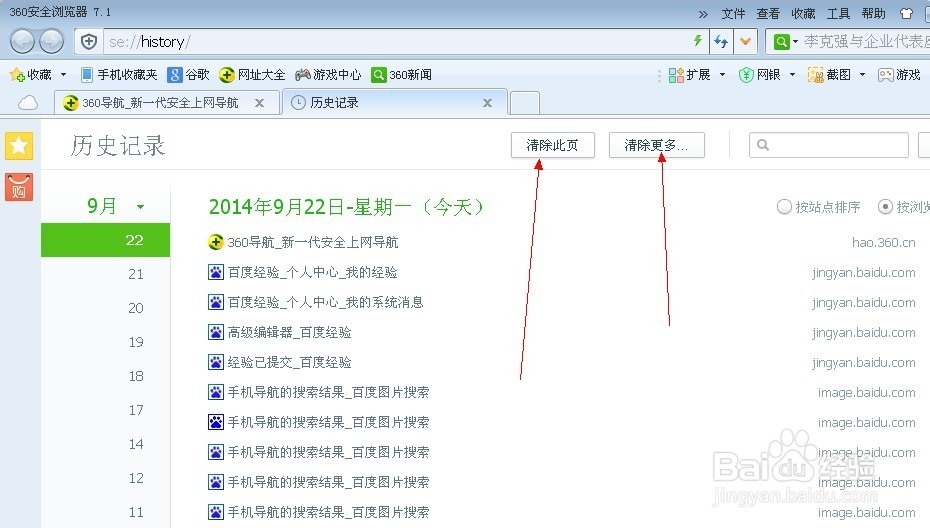Click the 游戏 games toolbar button
Screen dimensions: 930x528
(900, 75)
